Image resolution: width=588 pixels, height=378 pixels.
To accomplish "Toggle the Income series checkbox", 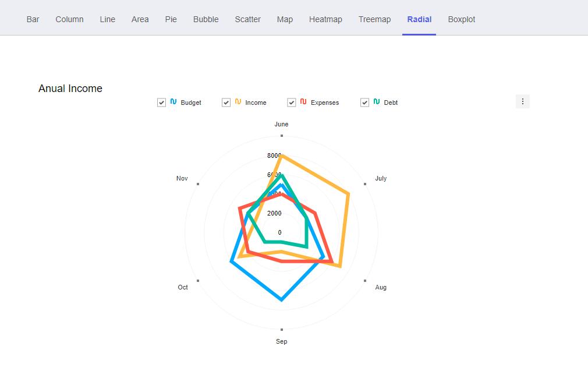I will click(x=226, y=103).
